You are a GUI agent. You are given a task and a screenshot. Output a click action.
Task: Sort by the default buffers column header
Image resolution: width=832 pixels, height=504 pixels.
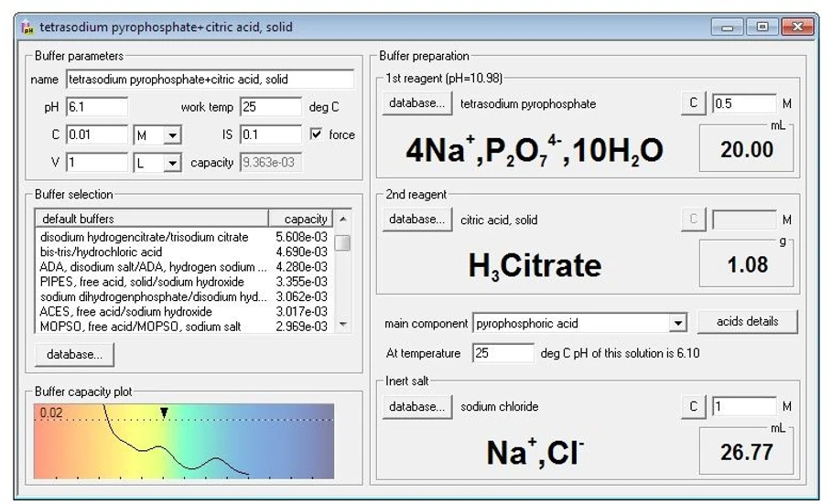(152, 219)
